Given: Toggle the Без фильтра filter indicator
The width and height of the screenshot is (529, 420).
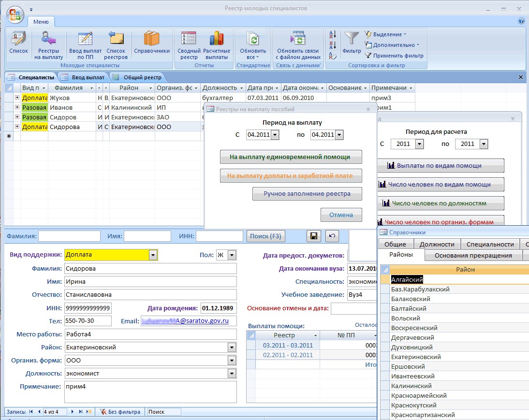Looking at the screenshot, I should (120, 412).
